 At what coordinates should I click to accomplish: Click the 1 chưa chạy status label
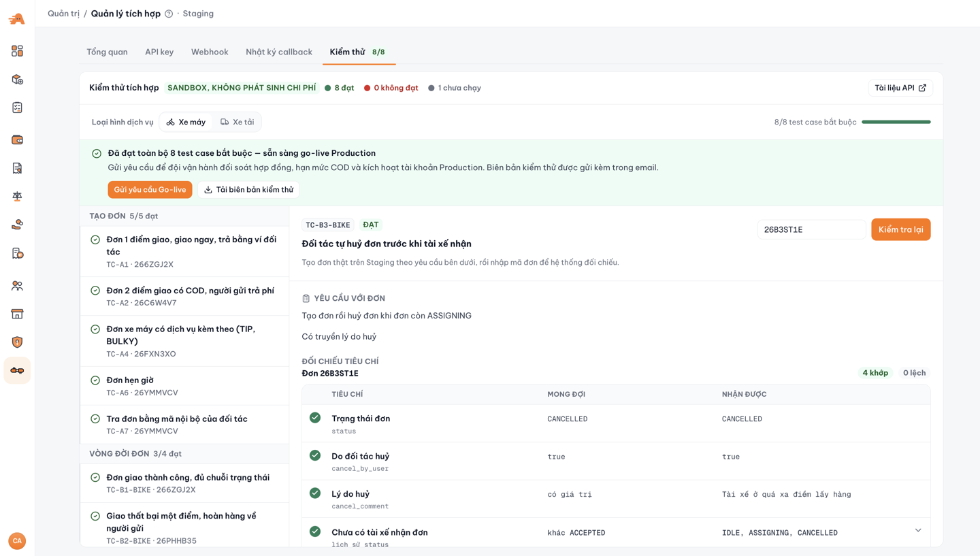tap(455, 88)
